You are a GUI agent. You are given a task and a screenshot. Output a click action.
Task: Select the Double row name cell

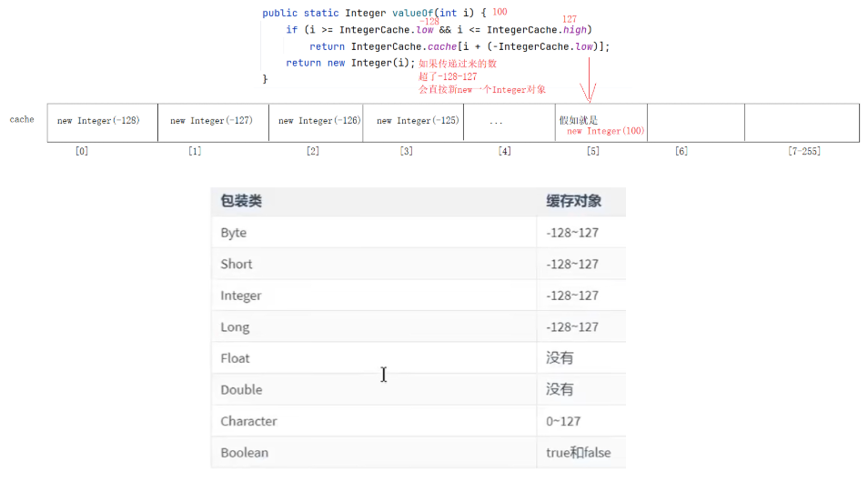(241, 389)
